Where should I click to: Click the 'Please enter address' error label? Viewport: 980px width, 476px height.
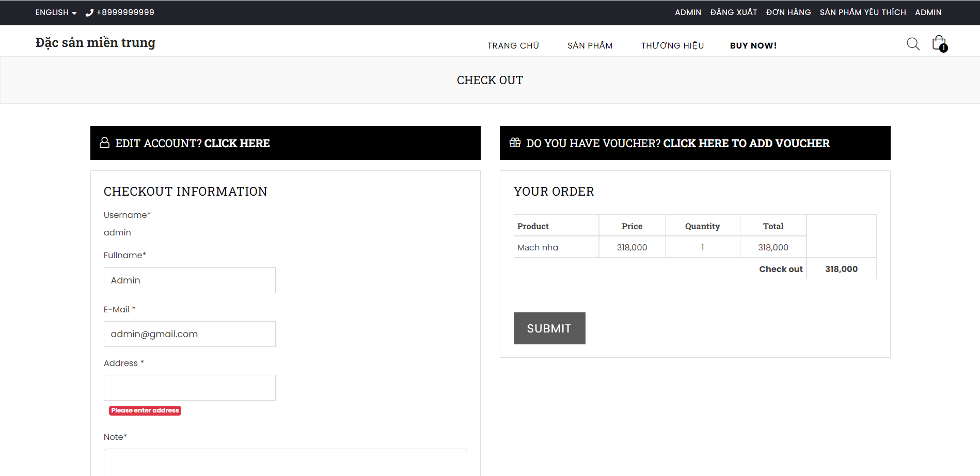pyautogui.click(x=145, y=410)
